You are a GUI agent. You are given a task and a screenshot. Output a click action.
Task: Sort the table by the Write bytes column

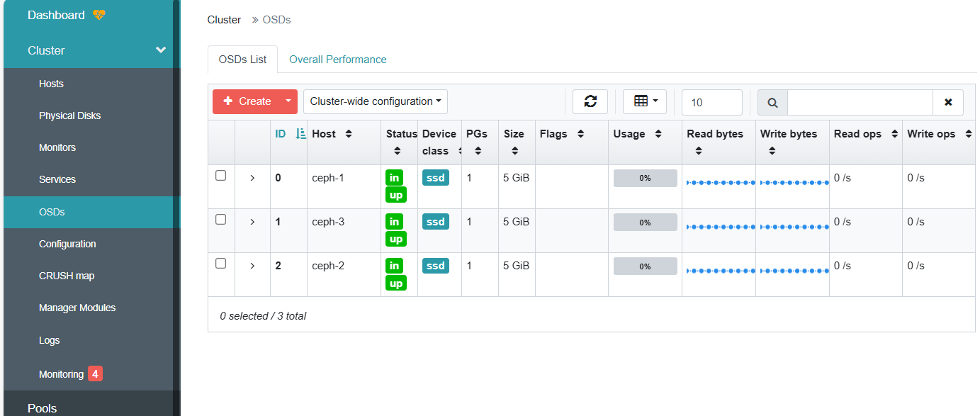[772, 151]
